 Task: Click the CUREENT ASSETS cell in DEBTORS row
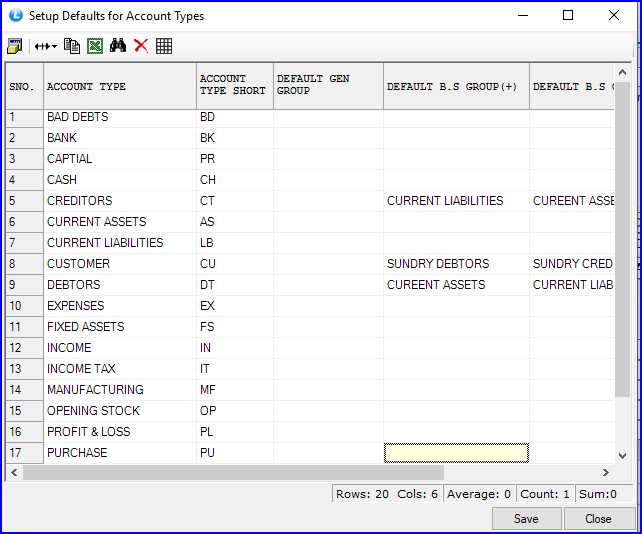(456, 285)
